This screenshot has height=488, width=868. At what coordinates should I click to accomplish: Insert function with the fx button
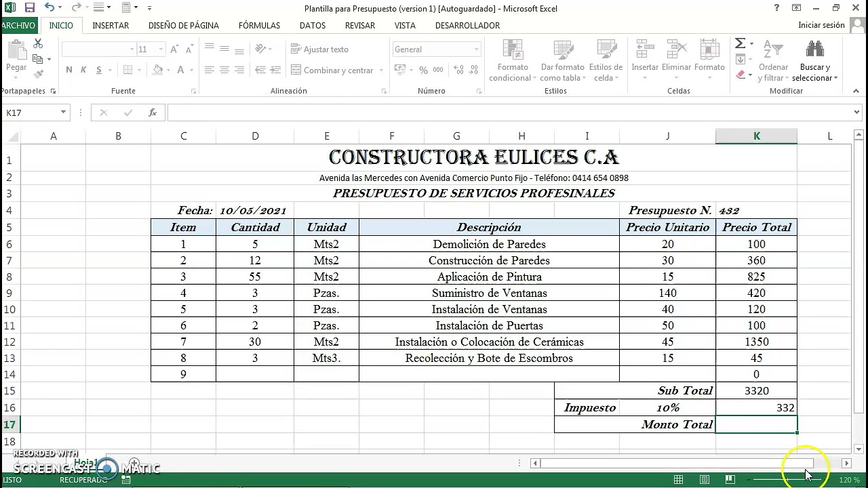[x=153, y=113]
